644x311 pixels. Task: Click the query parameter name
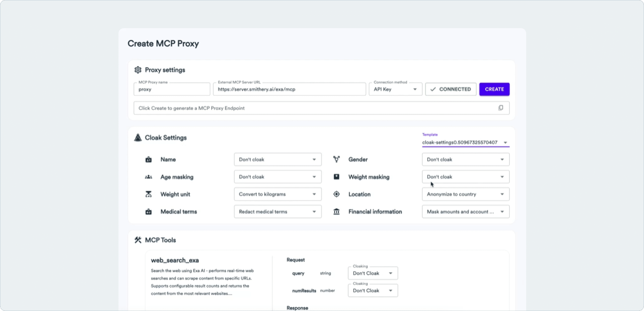[x=298, y=273]
